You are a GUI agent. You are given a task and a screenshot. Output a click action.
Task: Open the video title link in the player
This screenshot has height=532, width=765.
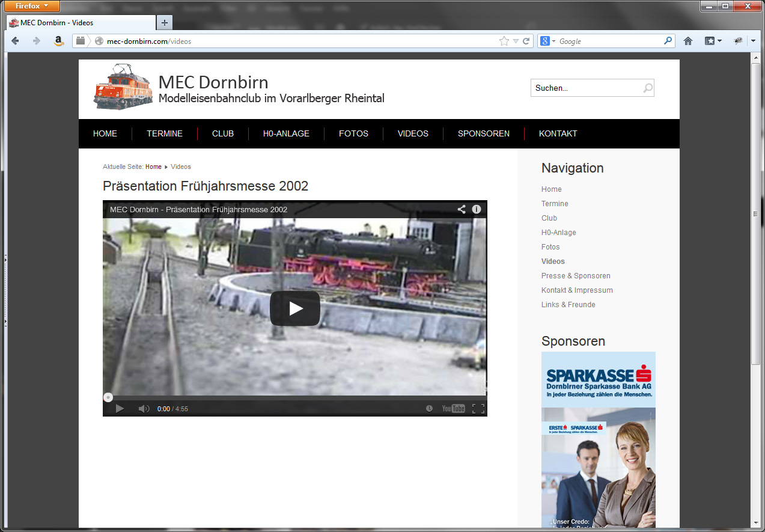point(198,210)
